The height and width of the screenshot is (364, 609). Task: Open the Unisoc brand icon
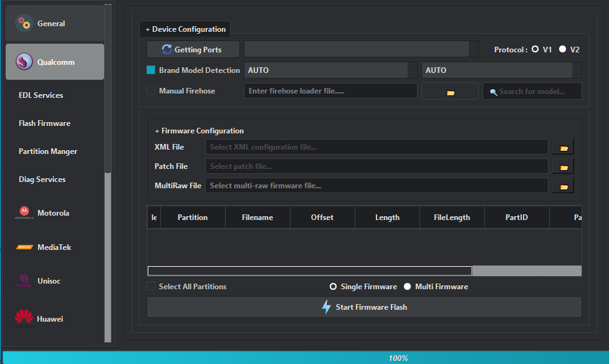[24, 281]
